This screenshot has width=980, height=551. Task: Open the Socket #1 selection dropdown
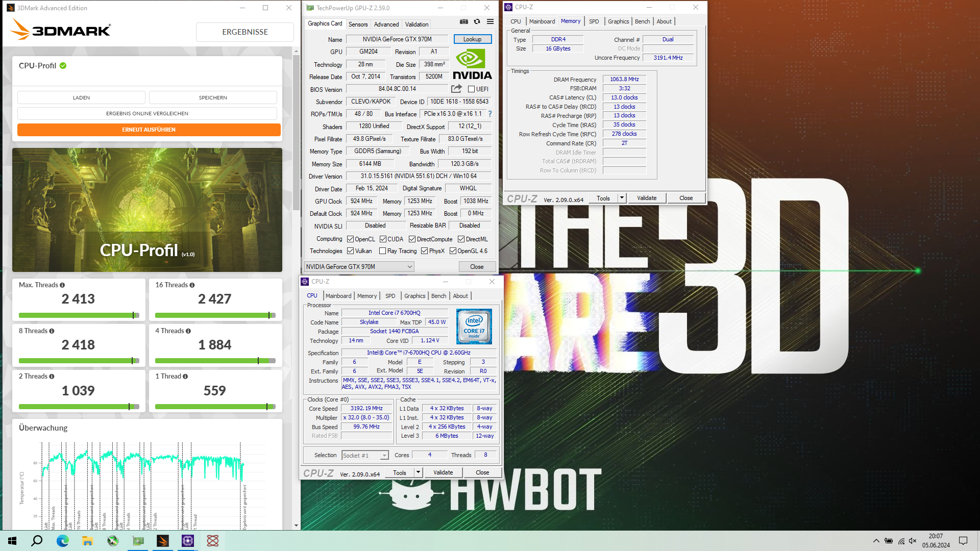[x=365, y=455]
